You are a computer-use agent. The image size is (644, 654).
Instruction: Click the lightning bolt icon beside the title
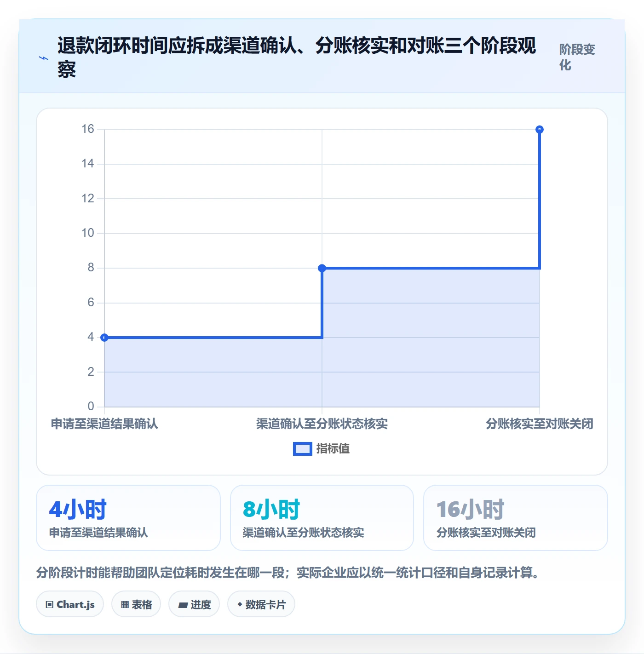tap(44, 58)
